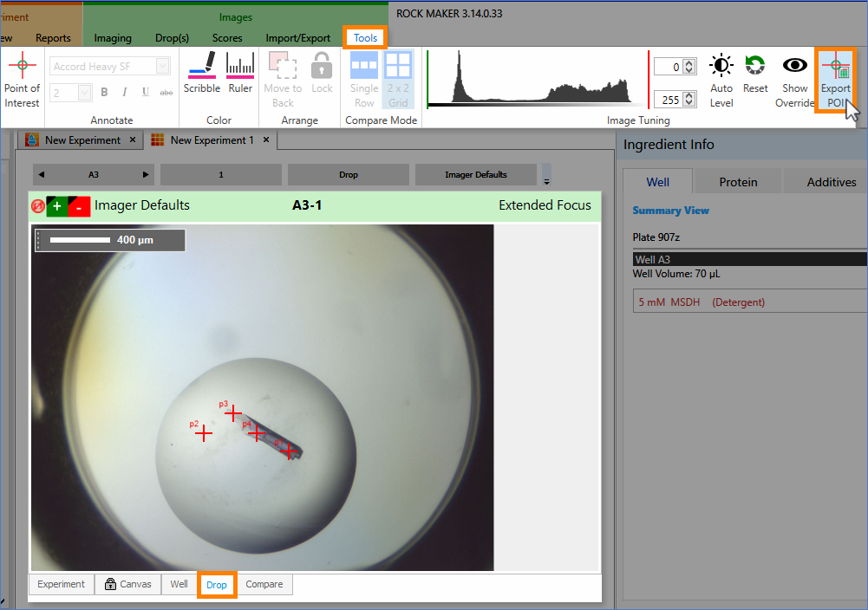Open the Well ingredient info tab
This screenshot has height=610, width=868.
(657, 182)
